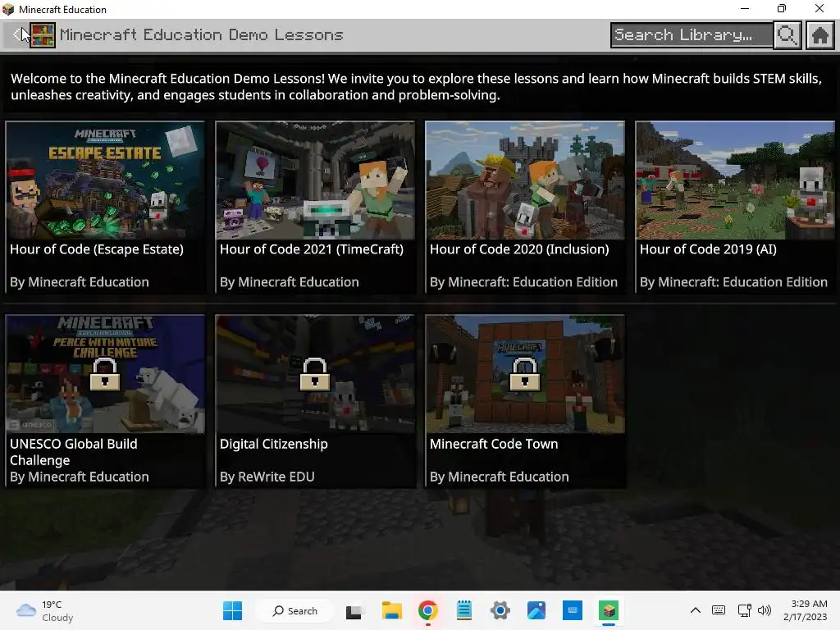
Task: Open the Notepad taskbar icon
Action: click(x=464, y=610)
